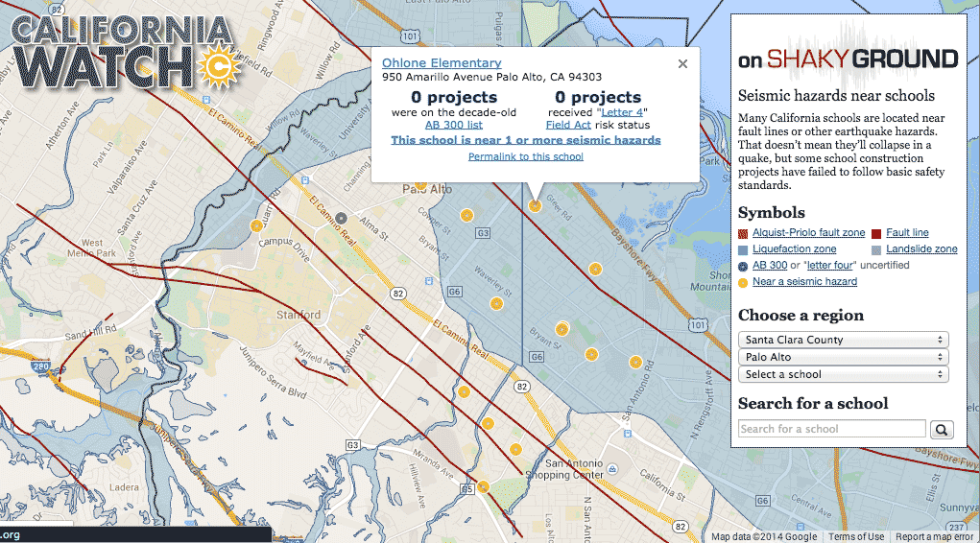Click the San Antonio Shopping Center map icon

(x=612, y=469)
